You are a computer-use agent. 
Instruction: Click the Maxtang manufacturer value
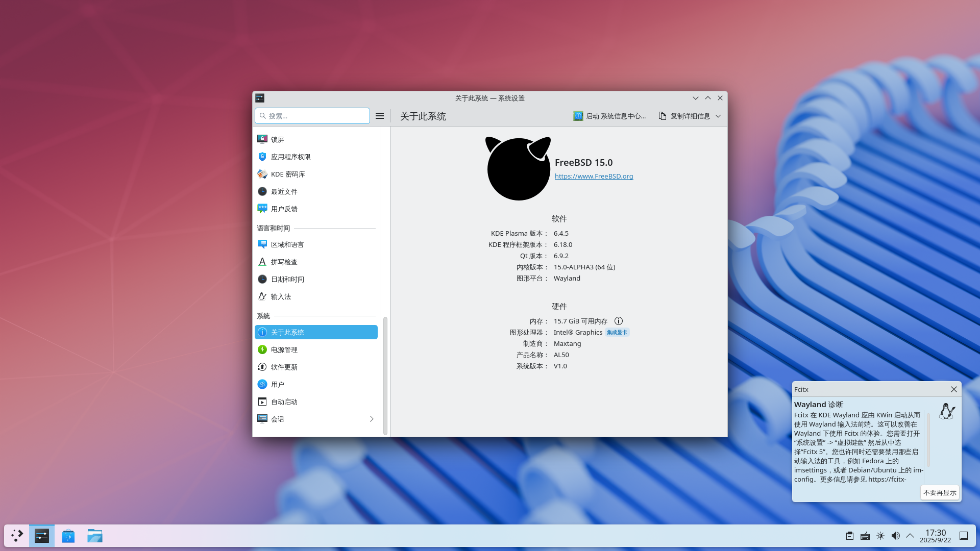[568, 343]
